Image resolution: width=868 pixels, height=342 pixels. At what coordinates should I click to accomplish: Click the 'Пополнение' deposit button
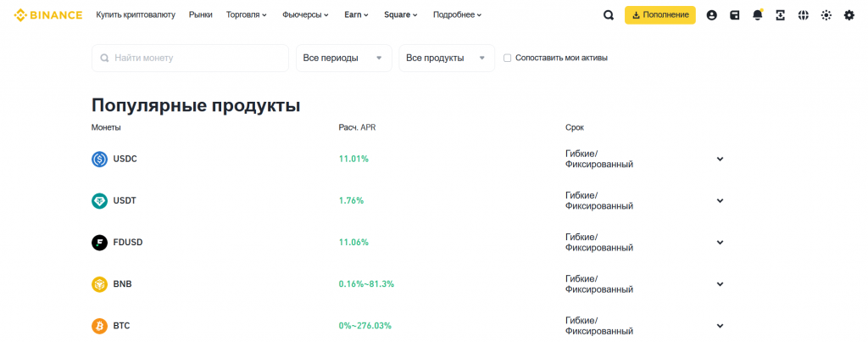[659, 15]
